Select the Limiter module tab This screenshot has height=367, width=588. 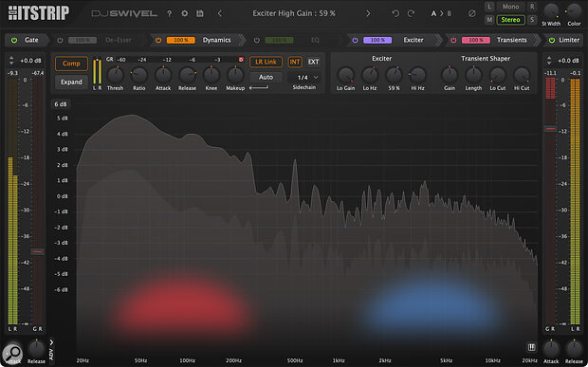[569, 40]
